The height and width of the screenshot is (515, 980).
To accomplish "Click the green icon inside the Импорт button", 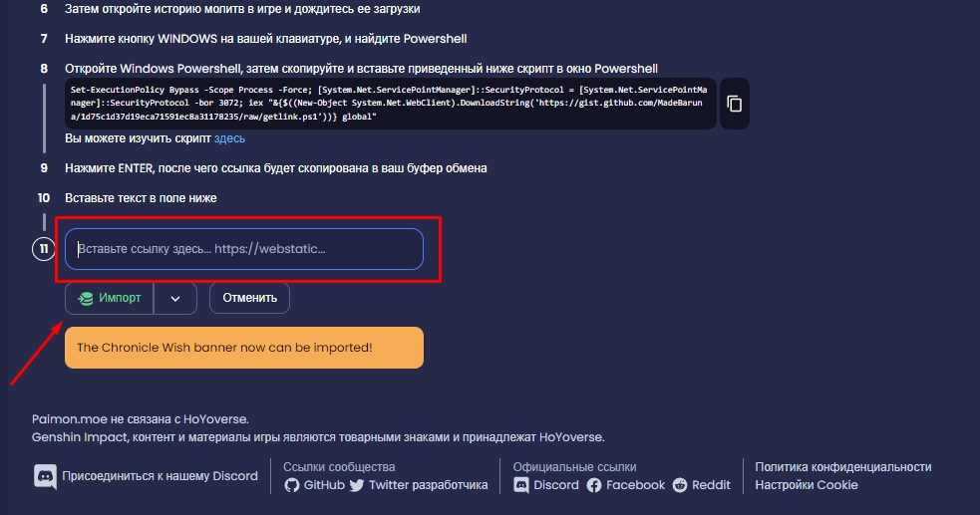I will point(87,298).
